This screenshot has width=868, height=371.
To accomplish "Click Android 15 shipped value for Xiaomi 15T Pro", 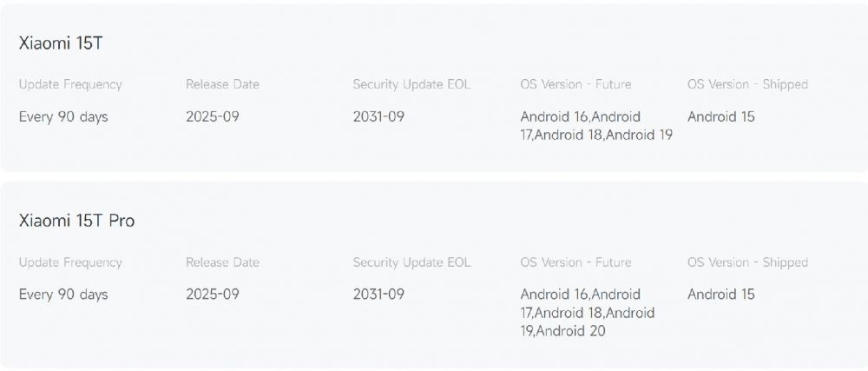I will 721,295.
